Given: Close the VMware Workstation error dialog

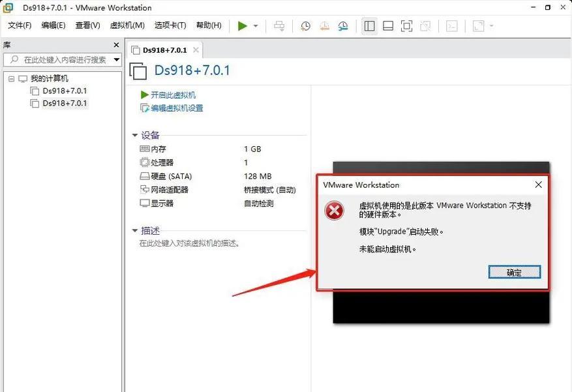Looking at the screenshot, I should pyautogui.click(x=539, y=185).
